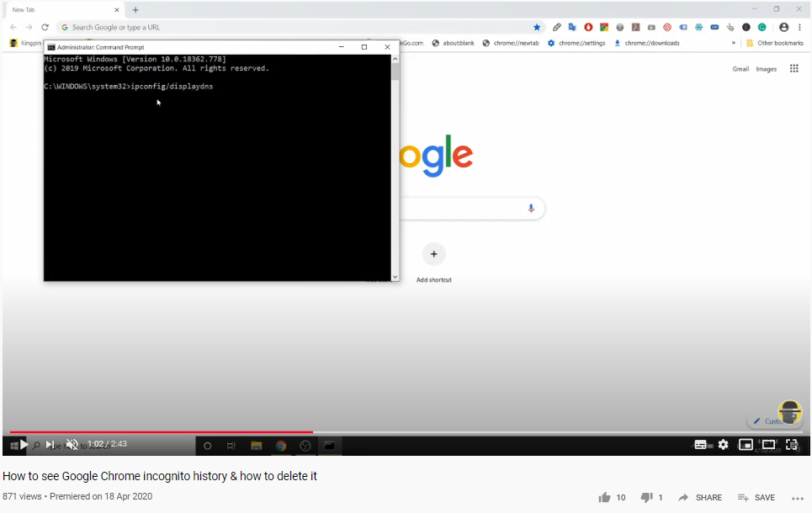Bookmark this page with the star icon
Screen dimensions: 812x513
click(537, 27)
